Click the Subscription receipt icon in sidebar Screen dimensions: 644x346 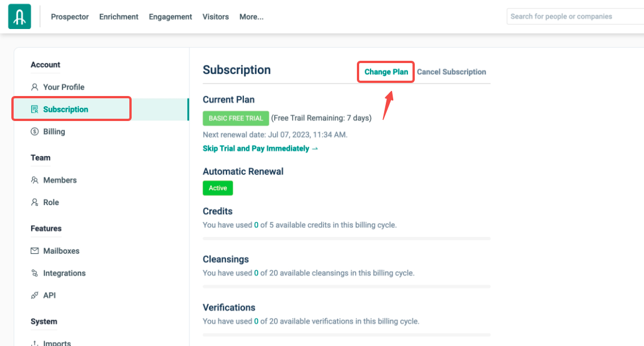pos(35,109)
